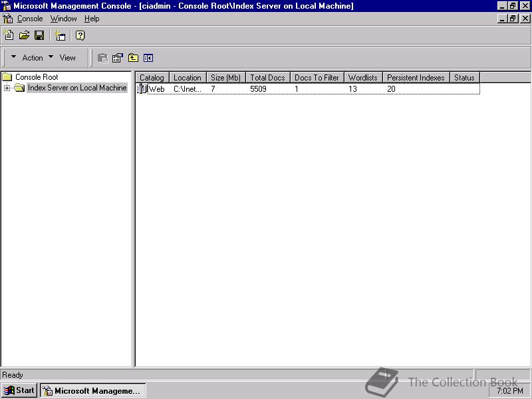Open the Help menu

pos(92,19)
